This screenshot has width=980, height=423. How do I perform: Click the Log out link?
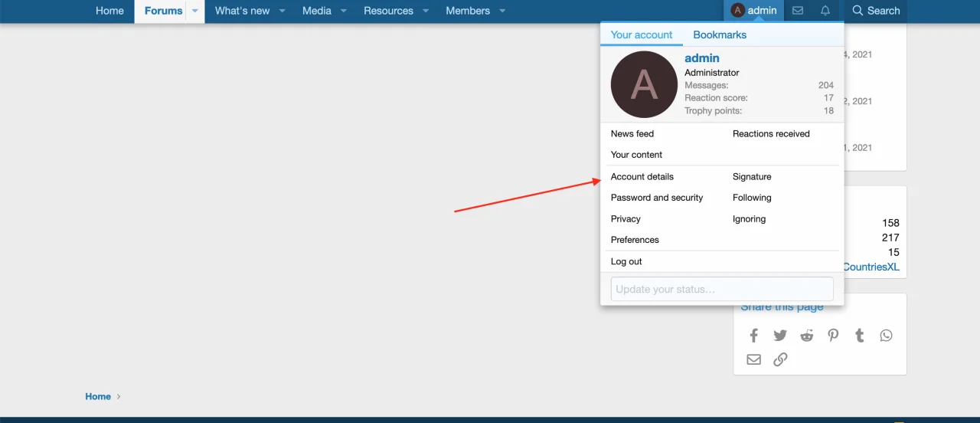coord(626,261)
